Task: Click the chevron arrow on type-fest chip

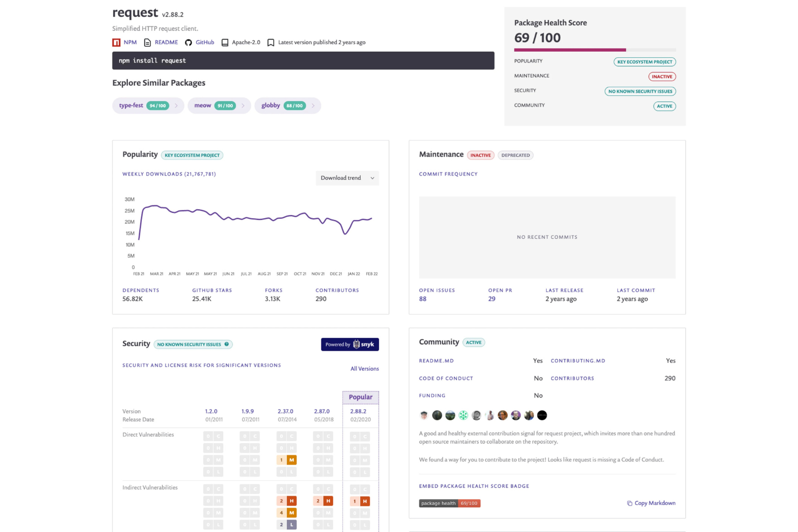Action: click(x=176, y=106)
